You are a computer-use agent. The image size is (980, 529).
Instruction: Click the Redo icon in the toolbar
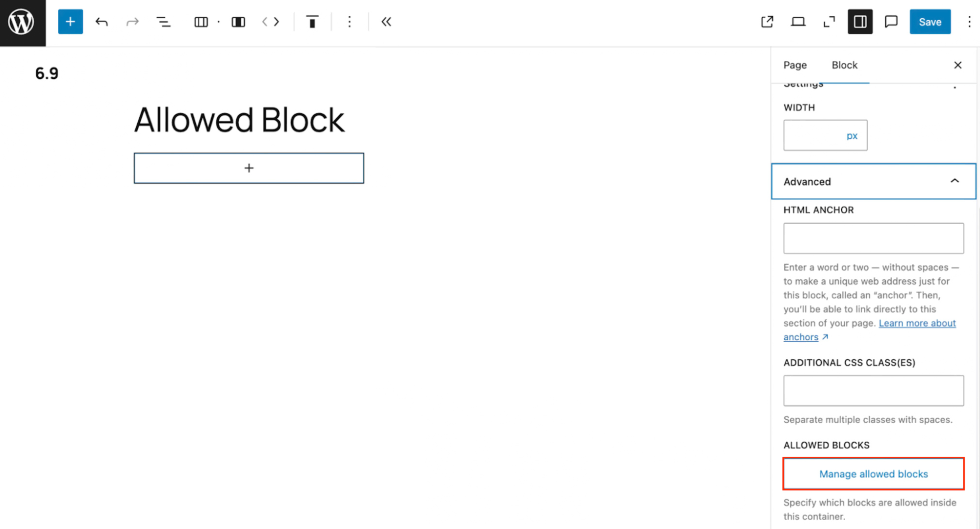pos(132,22)
